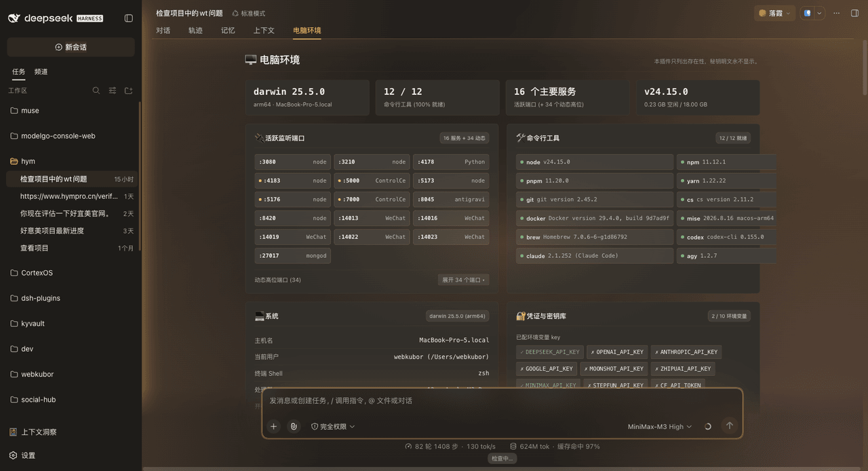Switch to the 轨迹 tab
Viewport: 868px width, 471px height.
pyautogui.click(x=195, y=31)
